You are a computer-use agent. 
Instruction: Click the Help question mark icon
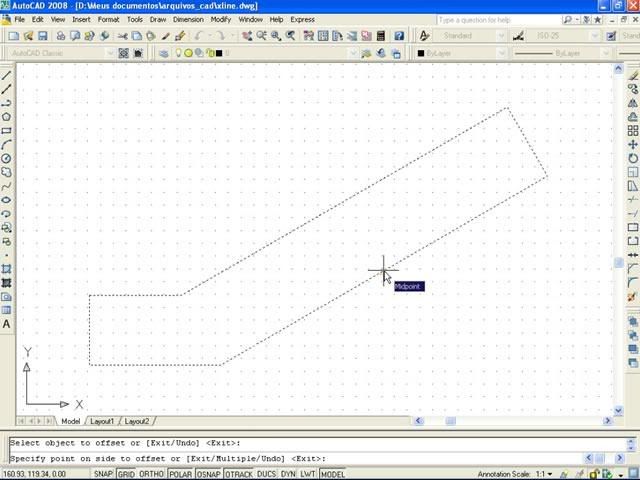coord(399,36)
